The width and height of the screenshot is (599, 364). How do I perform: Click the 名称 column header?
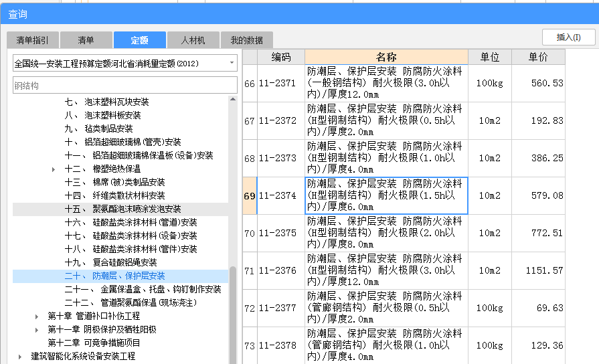[x=386, y=57]
